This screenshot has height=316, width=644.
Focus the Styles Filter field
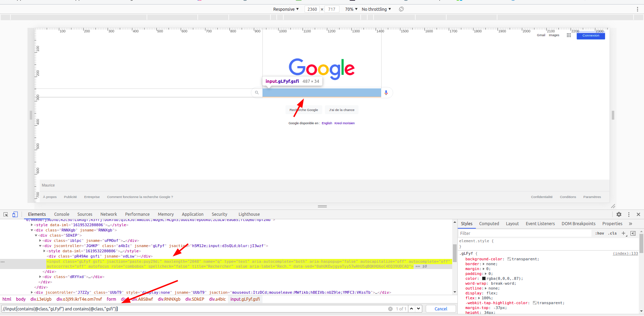pos(525,234)
